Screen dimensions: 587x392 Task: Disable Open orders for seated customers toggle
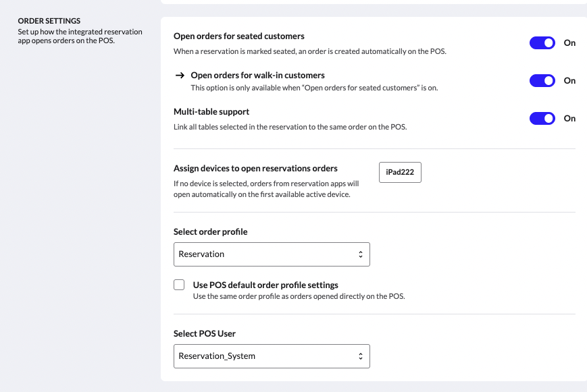542,43
